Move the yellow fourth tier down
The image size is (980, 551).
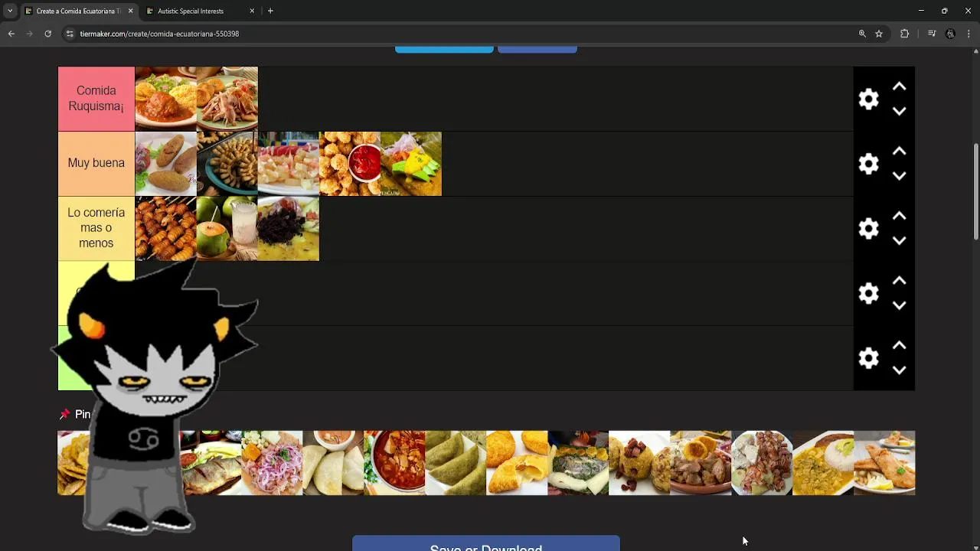point(899,305)
